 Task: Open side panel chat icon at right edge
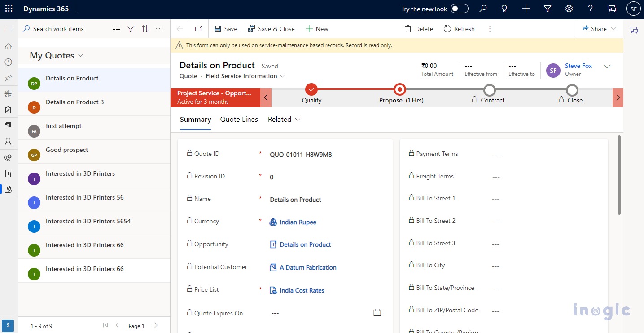pyautogui.click(x=634, y=30)
